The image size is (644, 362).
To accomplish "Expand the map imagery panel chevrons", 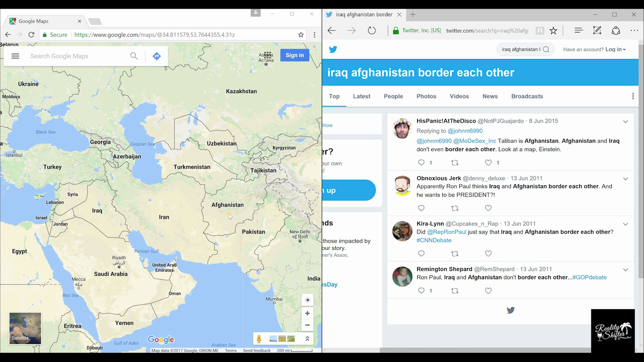I will 307,339.
